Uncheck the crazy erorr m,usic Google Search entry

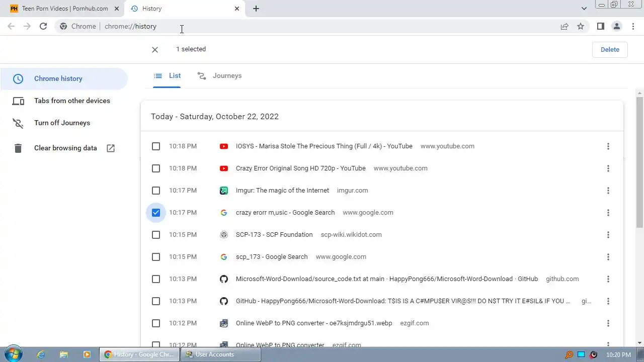[x=156, y=213]
